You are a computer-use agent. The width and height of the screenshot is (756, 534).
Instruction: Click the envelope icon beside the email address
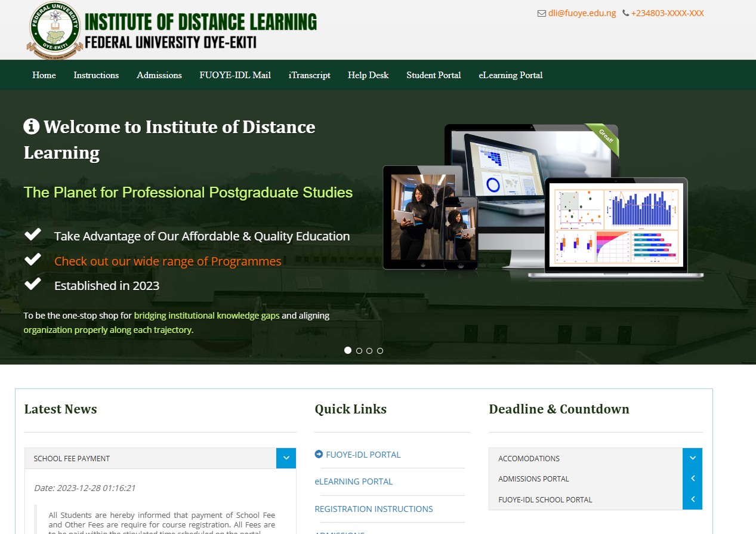[542, 13]
